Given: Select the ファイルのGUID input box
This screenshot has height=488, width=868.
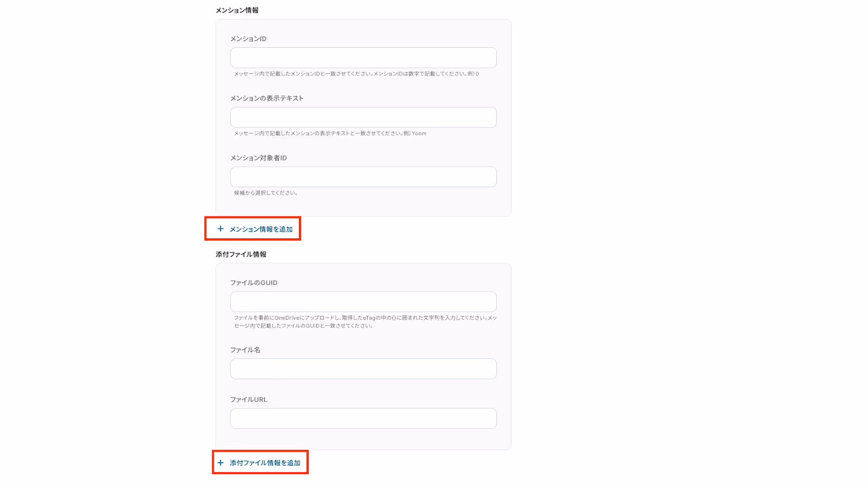Looking at the screenshot, I should click(363, 302).
